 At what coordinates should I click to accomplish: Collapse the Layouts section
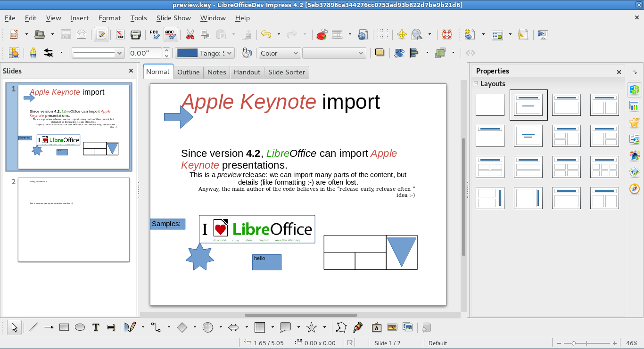(476, 84)
